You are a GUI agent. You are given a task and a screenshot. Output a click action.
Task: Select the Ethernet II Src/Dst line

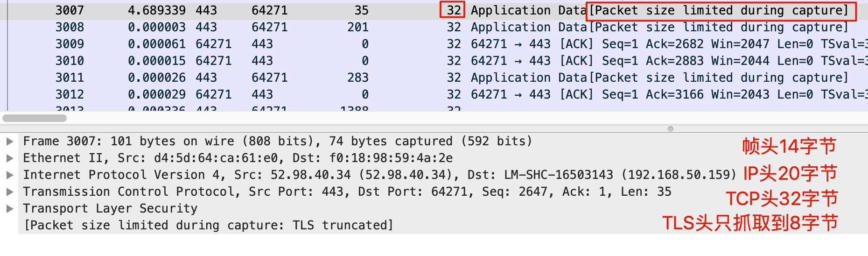(x=238, y=158)
